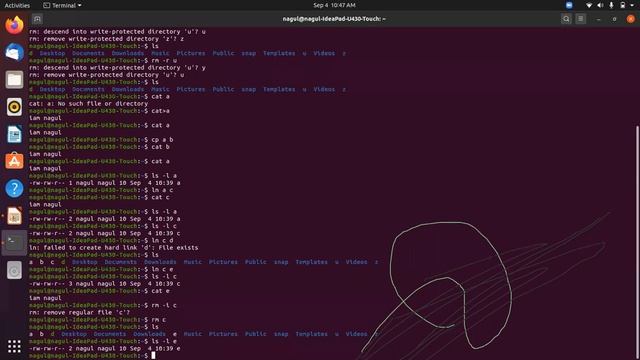Expand the system menu arrow in top bar
This screenshot has height=360, width=640.
[632, 5]
